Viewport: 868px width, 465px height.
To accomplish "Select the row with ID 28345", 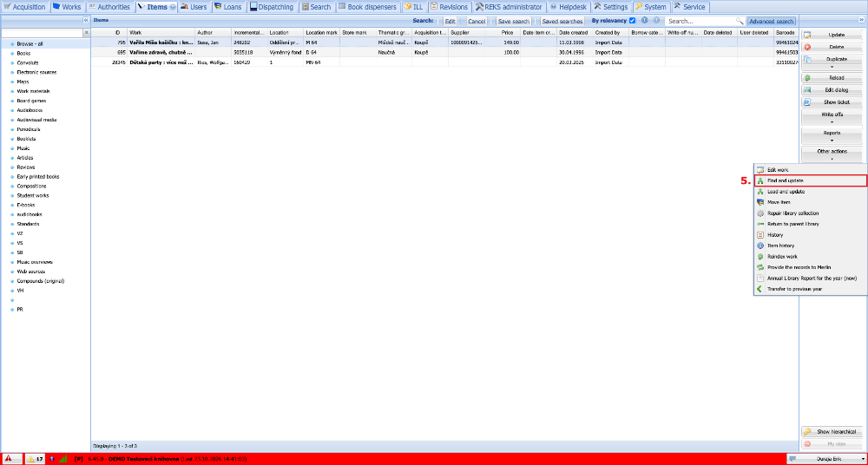I will 444,62.
